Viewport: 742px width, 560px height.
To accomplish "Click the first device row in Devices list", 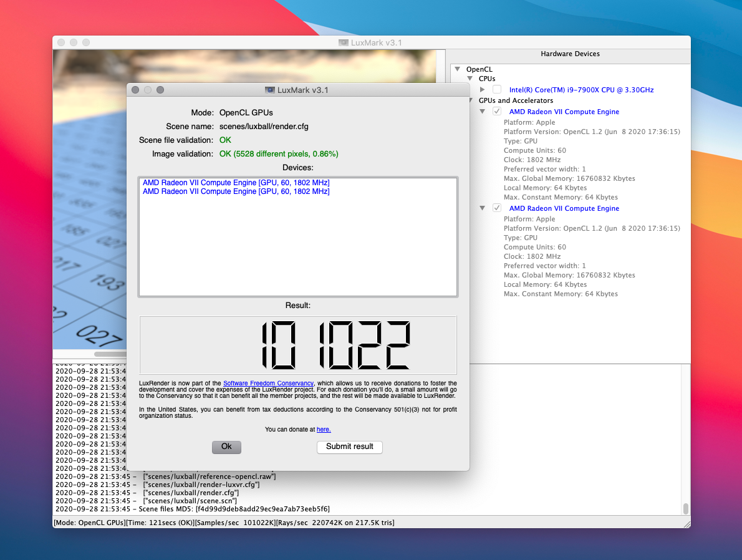I will coord(236,183).
